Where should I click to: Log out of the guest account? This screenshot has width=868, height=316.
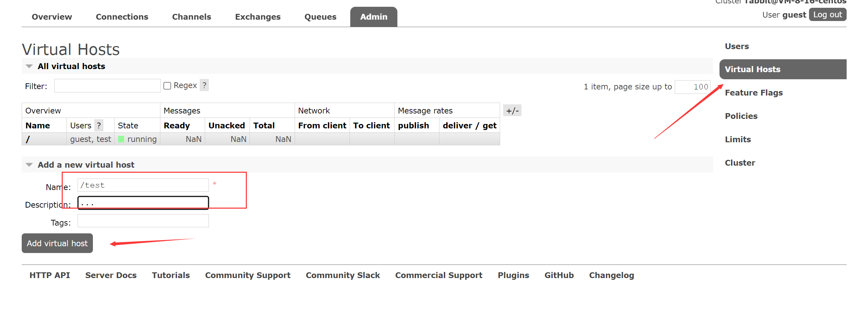coord(827,15)
